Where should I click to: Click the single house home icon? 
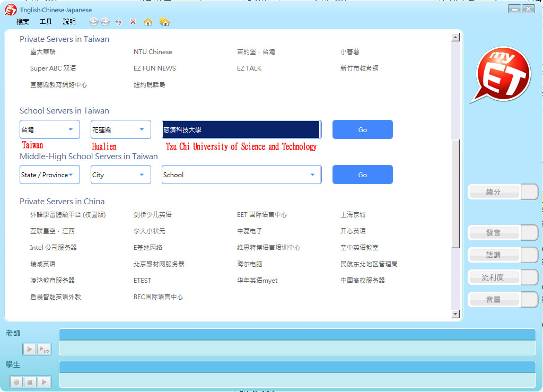[148, 22]
